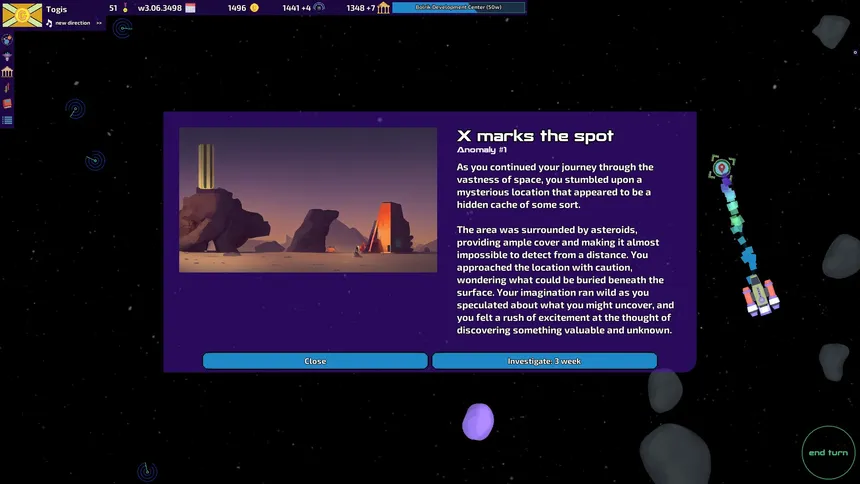The height and width of the screenshot is (484, 860).
Task: Click the scanner ring below the sidebar
Action: [x=75, y=109]
